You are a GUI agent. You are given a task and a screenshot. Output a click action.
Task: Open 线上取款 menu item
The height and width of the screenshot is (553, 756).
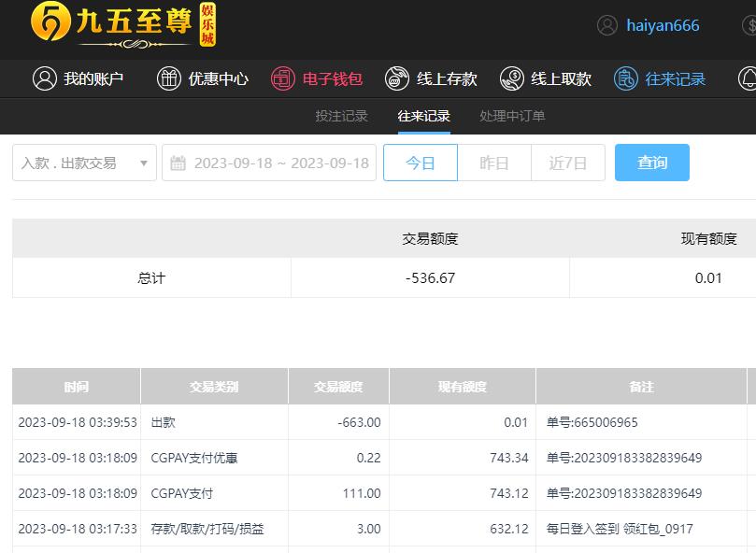[x=562, y=78]
